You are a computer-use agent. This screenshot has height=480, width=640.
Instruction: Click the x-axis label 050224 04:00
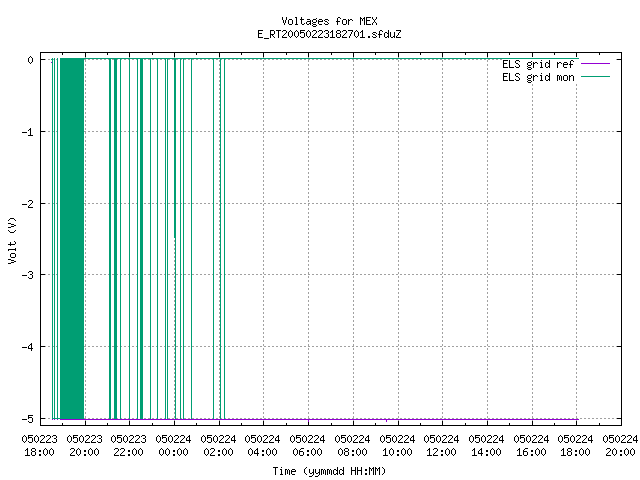pos(262,446)
